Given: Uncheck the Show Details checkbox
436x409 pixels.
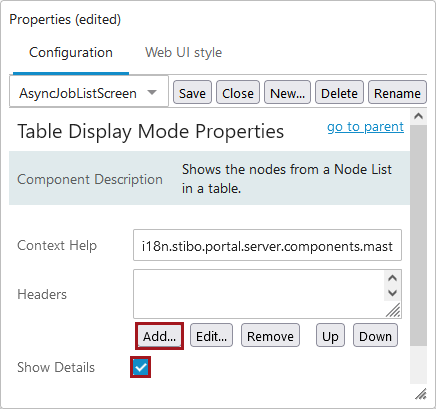Looking at the screenshot, I should 141,367.
